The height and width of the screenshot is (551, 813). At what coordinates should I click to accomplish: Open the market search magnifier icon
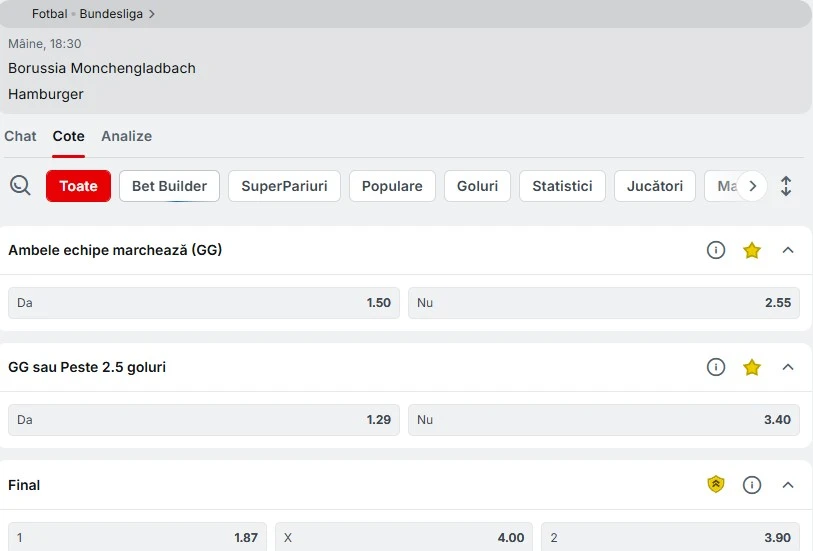[x=20, y=185]
